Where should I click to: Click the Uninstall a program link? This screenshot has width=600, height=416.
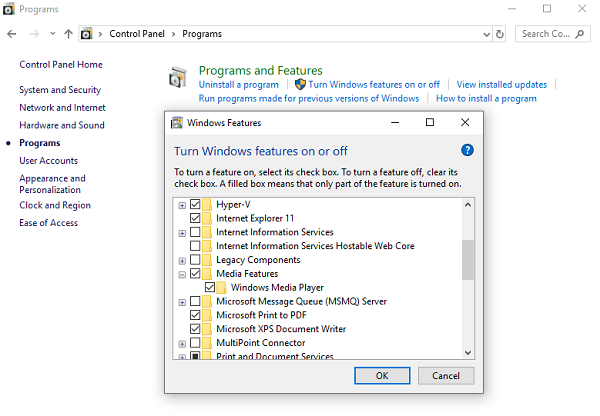click(239, 85)
